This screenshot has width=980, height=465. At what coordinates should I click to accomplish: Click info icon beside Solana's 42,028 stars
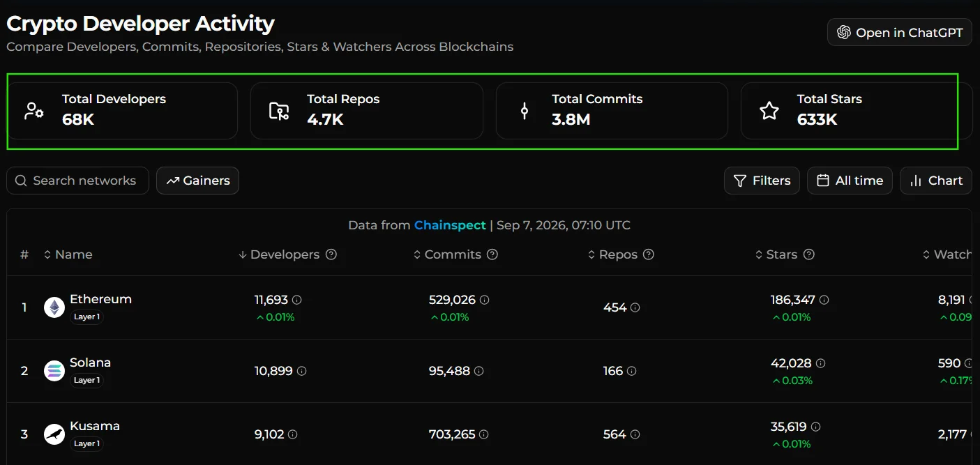coord(821,363)
